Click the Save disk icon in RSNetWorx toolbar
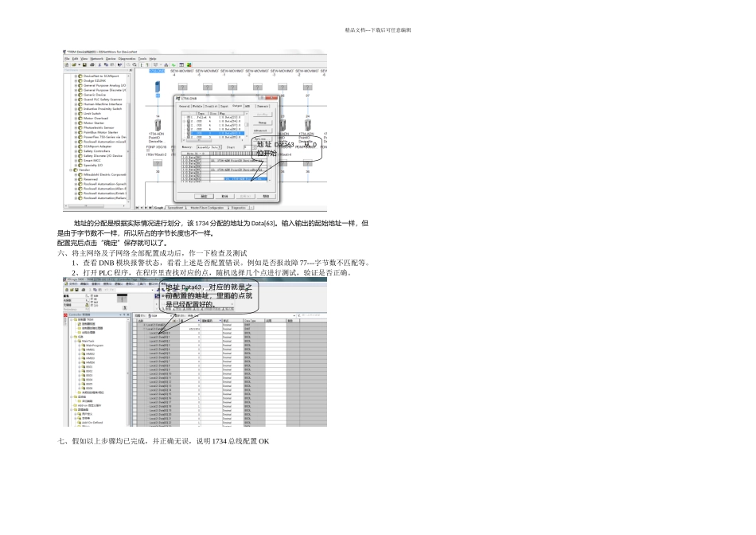This screenshot has width=756, height=535. coord(84,64)
